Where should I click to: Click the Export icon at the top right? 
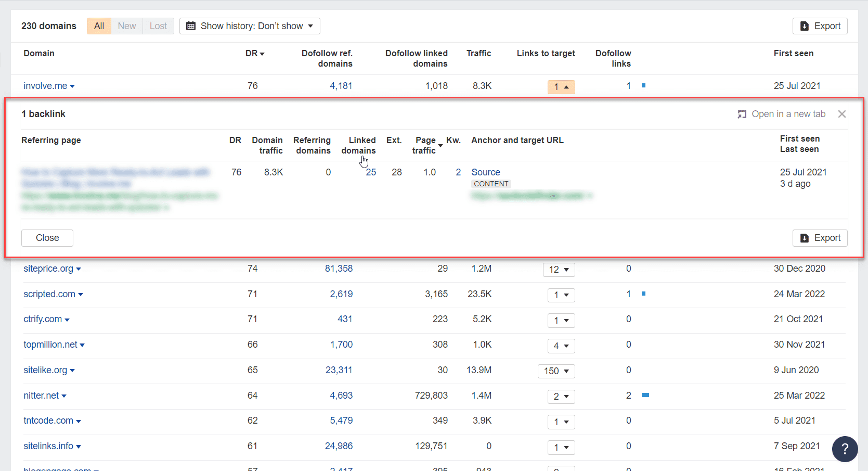(804, 26)
